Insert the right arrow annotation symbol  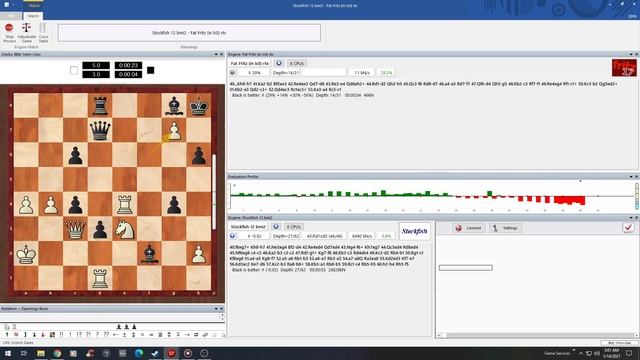coord(187,334)
